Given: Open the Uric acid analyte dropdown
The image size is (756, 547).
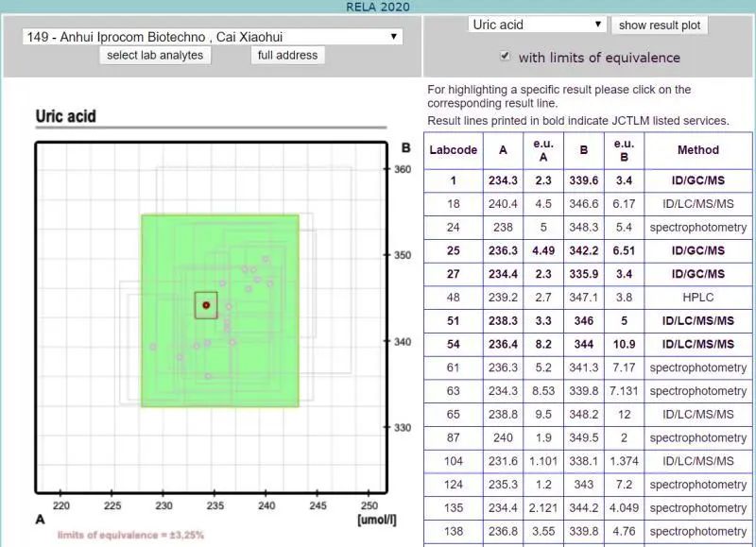Looking at the screenshot, I should click(537, 25).
